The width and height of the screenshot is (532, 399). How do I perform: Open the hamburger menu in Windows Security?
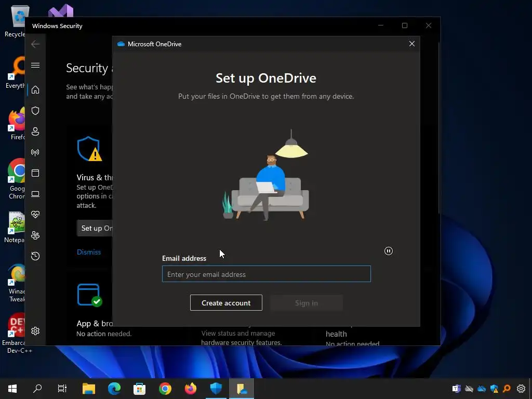(x=35, y=65)
